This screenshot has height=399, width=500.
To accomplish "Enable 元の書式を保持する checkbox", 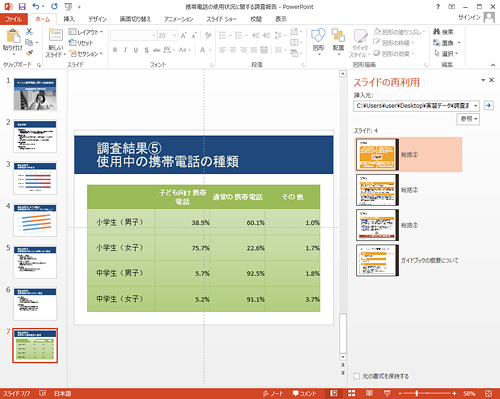I will [357, 376].
